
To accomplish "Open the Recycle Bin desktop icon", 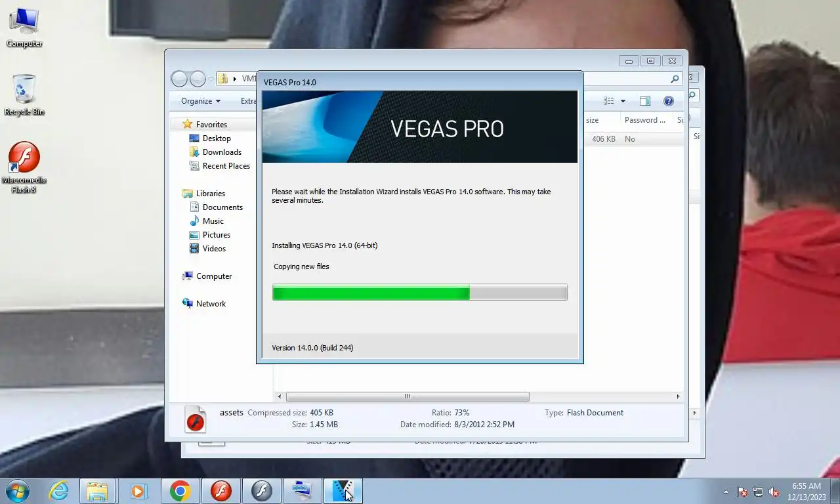I will pos(24,94).
